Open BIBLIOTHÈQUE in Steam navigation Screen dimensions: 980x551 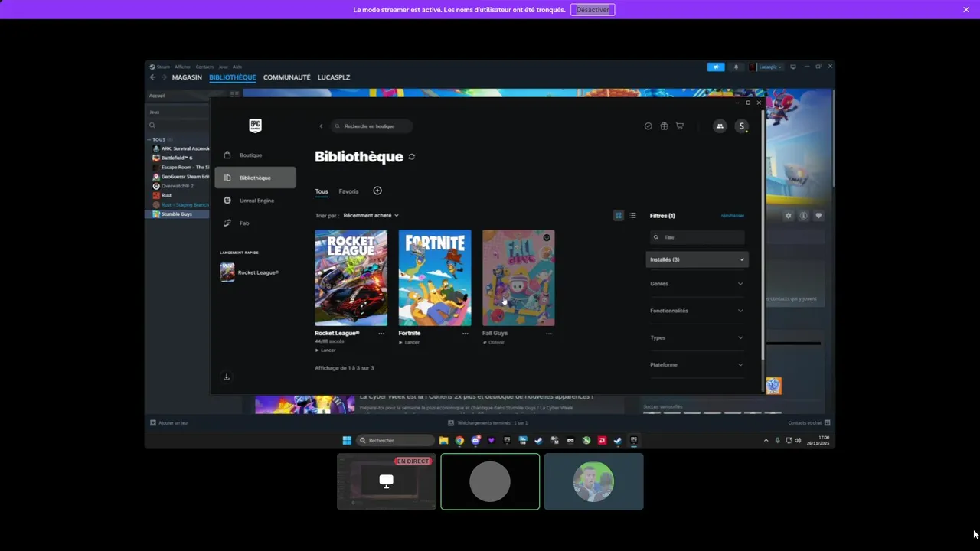pos(233,77)
